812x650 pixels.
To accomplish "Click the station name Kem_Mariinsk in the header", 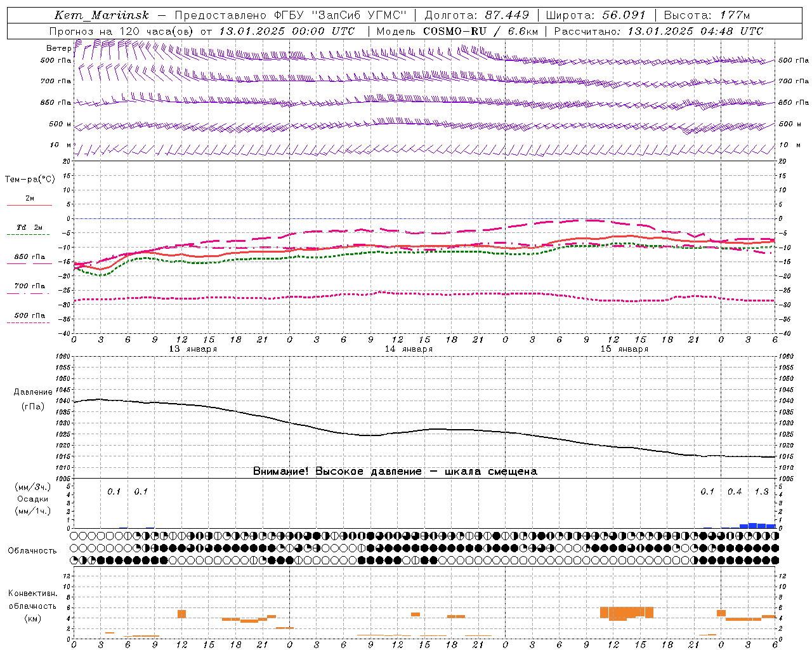I will point(101,15).
